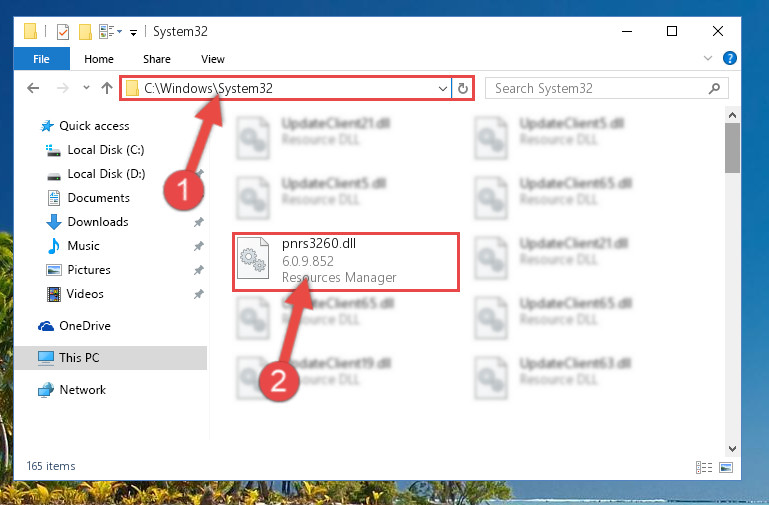This screenshot has width=769, height=505.
Task: Click the Back navigation arrow
Action: coord(33,88)
